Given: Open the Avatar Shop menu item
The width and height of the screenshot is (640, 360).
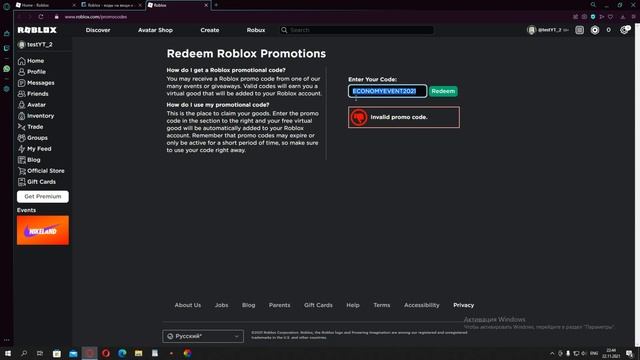Looking at the screenshot, I should 155,30.
